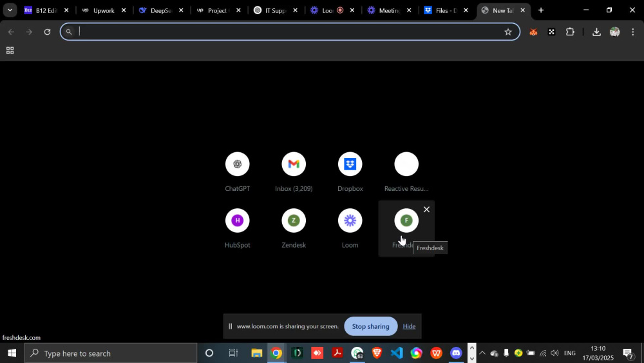
Task: Expand the tab search dropdown
Action: (x=10, y=10)
